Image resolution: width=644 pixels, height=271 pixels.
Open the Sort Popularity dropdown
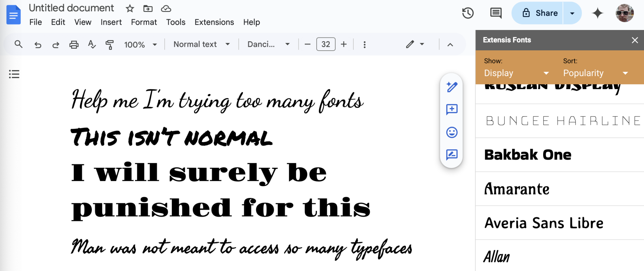(x=595, y=73)
